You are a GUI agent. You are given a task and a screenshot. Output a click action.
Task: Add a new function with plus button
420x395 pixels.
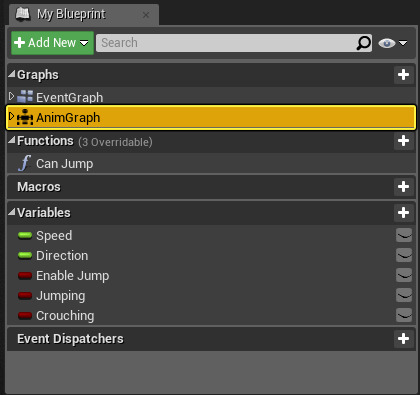click(x=403, y=141)
